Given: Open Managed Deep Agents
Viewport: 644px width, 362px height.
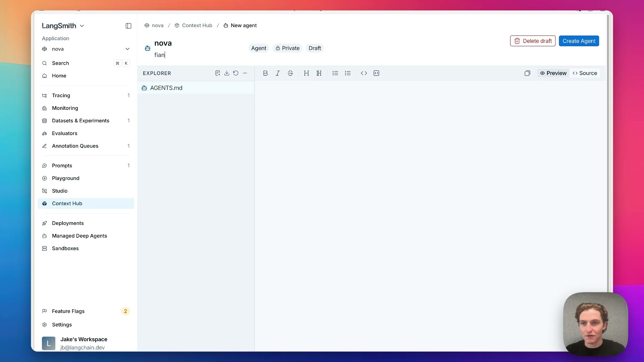Looking at the screenshot, I should pos(86,236).
